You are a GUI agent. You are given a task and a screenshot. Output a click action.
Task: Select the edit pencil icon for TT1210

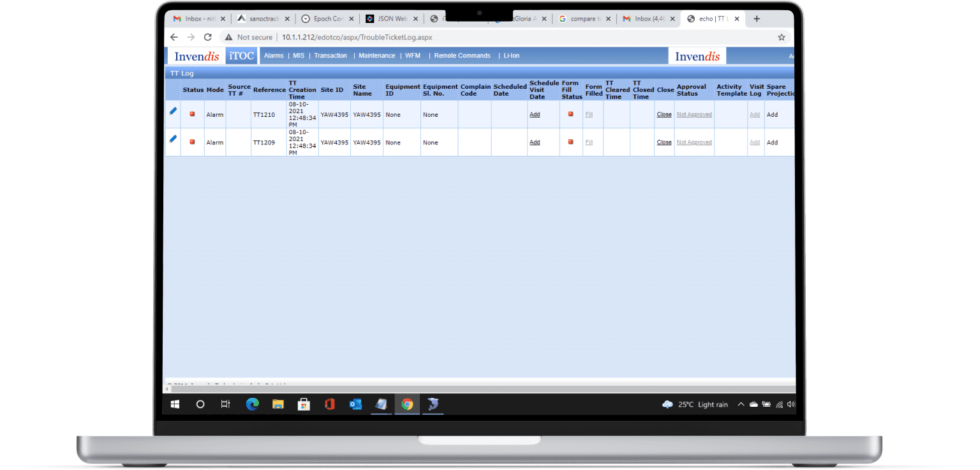click(172, 110)
